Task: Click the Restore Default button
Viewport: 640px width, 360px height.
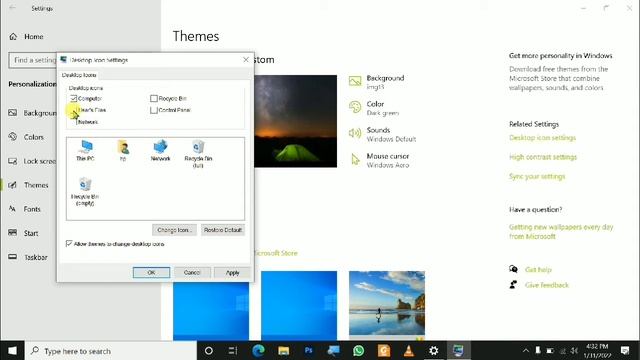Action: [x=223, y=230]
